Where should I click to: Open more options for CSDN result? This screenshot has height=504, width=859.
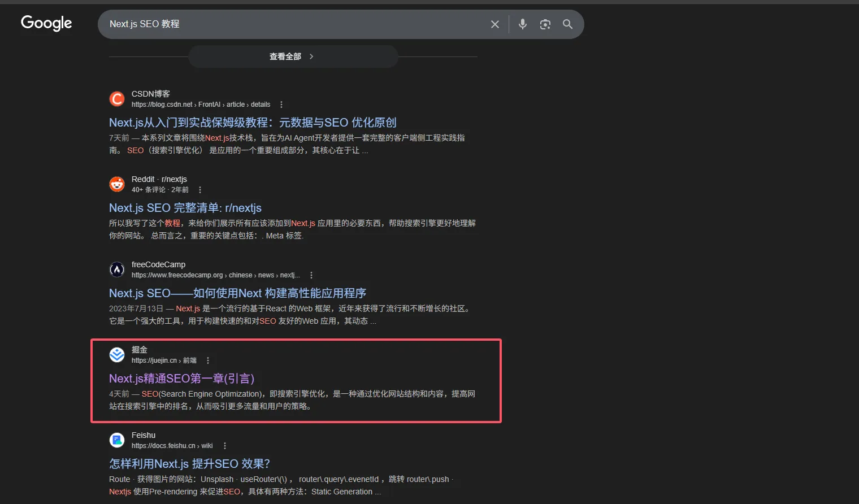281,105
